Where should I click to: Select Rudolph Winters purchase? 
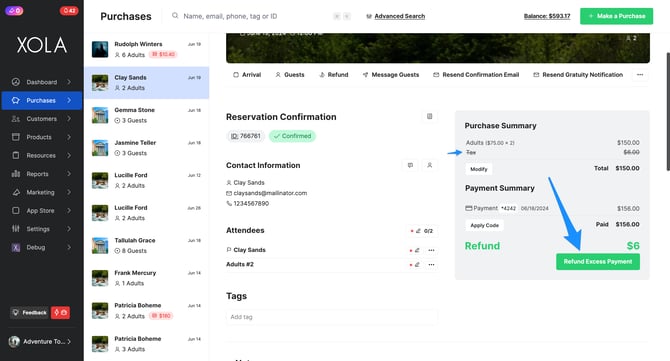(147, 49)
